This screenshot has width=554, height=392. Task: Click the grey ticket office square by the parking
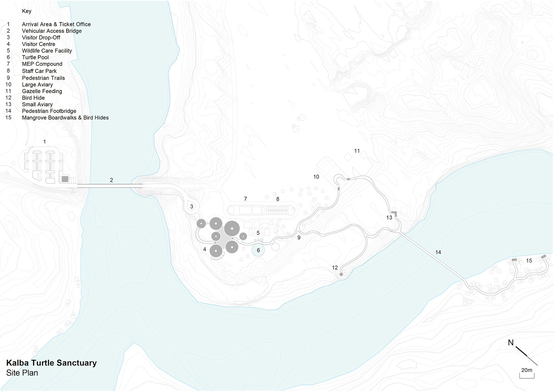[65, 179]
